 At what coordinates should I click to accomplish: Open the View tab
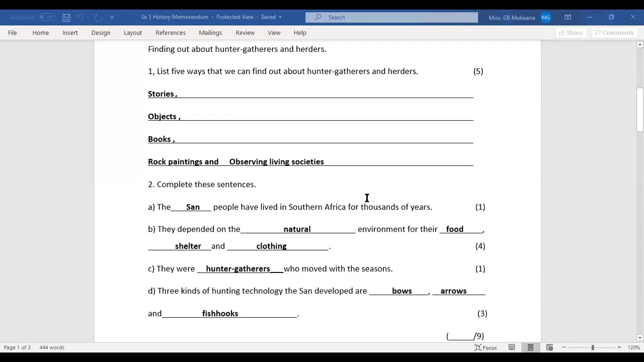point(274,33)
